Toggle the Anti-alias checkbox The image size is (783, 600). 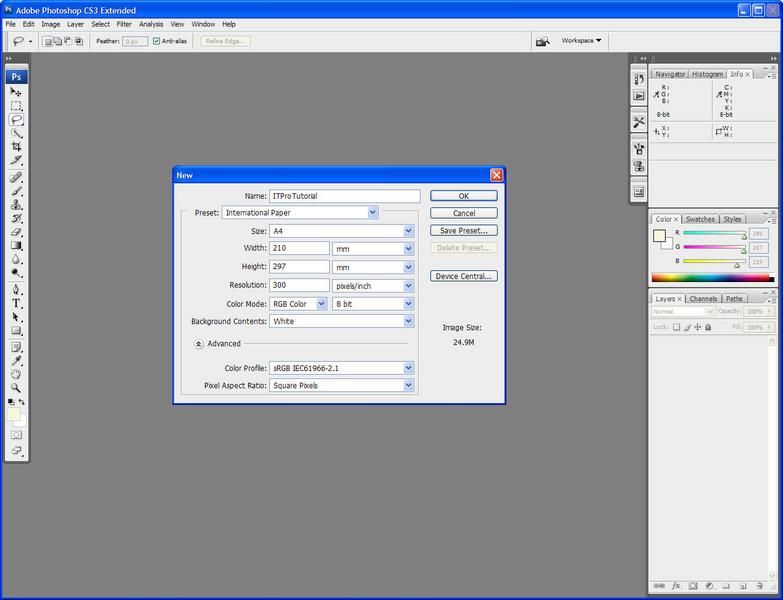[156, 41]
